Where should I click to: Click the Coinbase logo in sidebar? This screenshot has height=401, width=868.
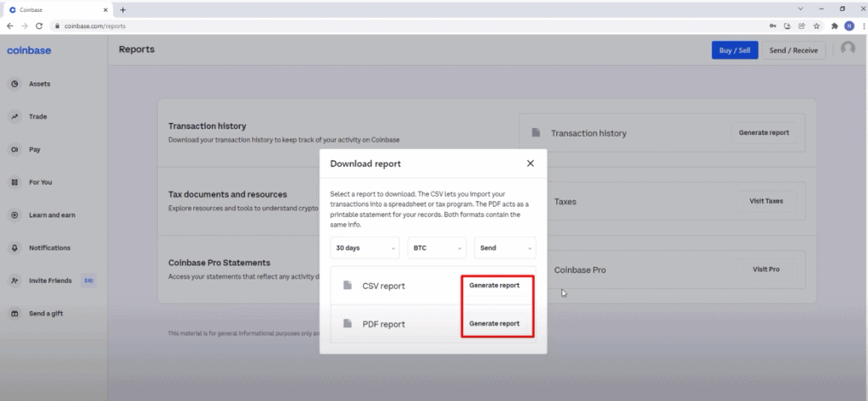pyautogui.click(x=29, y=50)
